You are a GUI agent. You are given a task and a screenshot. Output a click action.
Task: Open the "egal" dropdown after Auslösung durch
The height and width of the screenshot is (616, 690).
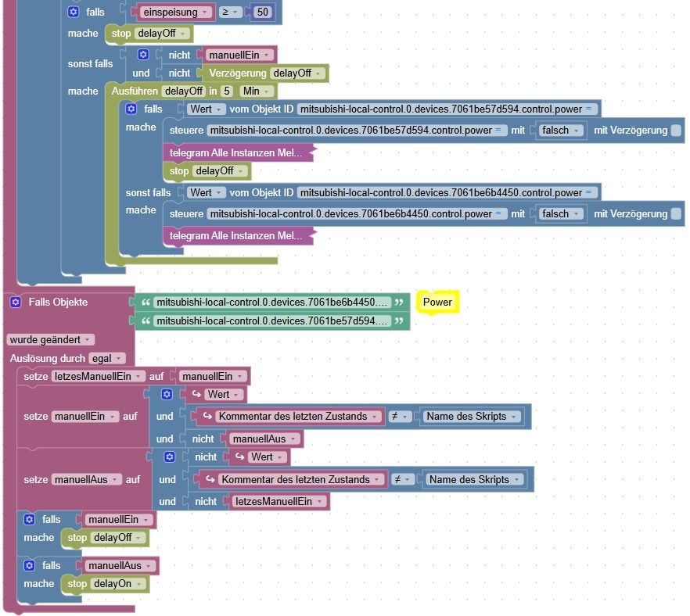107,359
